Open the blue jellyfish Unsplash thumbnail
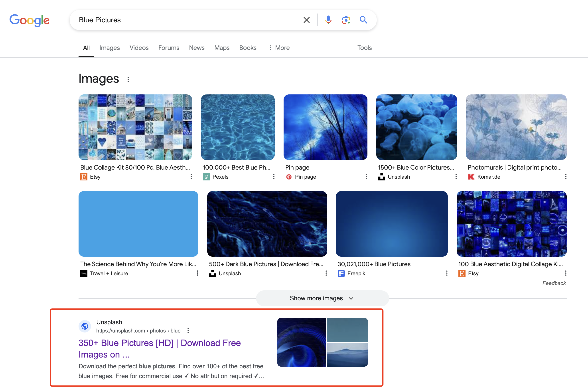 click(416, 127)
